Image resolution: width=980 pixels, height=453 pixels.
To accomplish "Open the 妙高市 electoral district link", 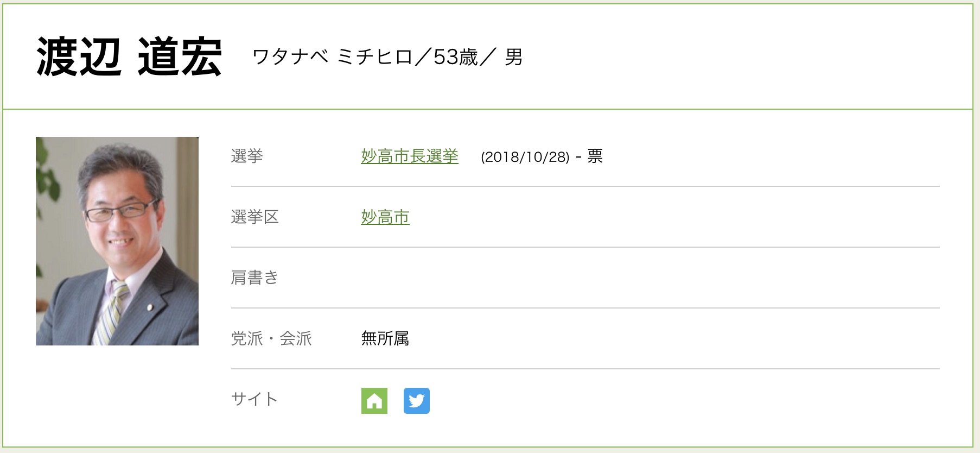I will [385, 217].
